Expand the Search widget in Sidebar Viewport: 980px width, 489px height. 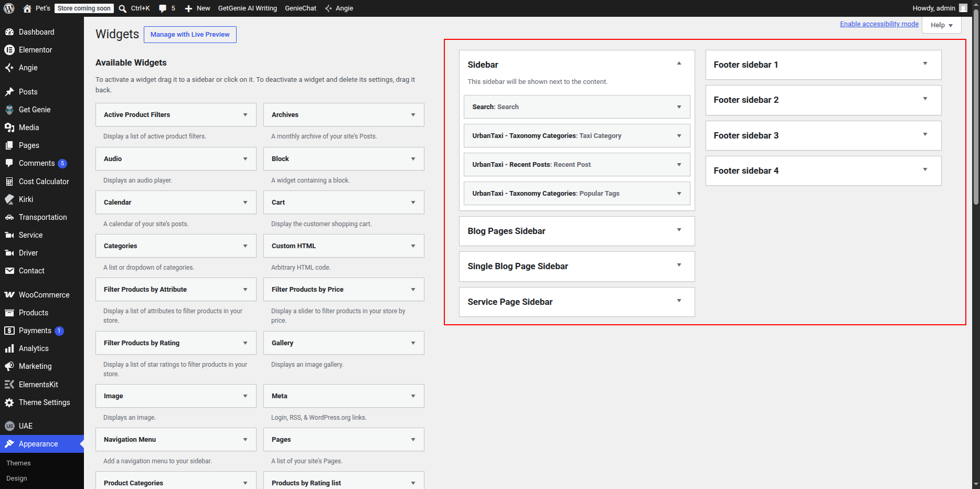click(x=679, y=107)
